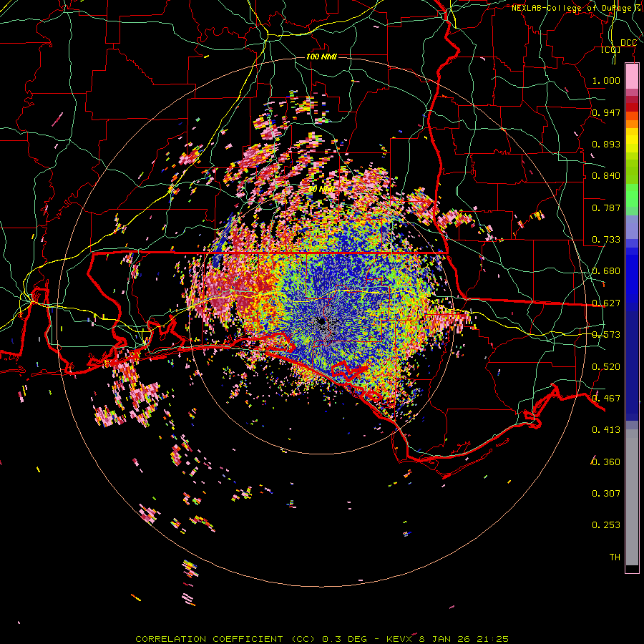Click the 0.520 scale label
The image size is (644, 644).
coord(606,367)
